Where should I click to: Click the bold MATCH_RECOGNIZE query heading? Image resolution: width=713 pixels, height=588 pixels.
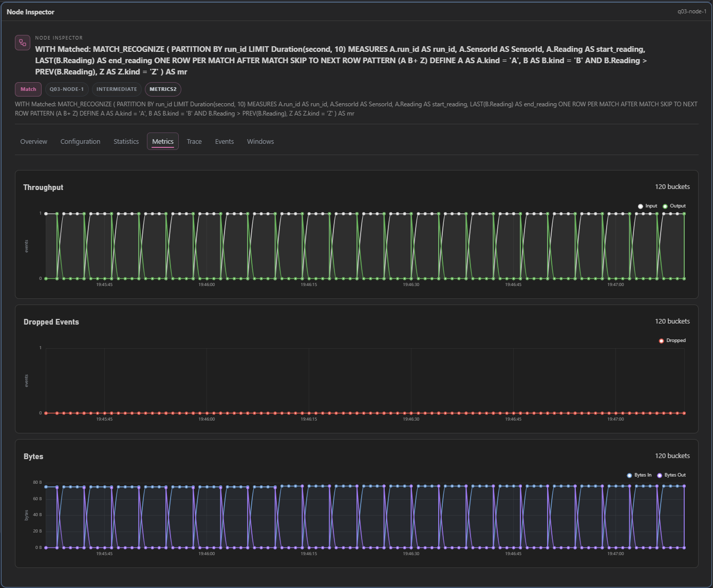[341, 61]
